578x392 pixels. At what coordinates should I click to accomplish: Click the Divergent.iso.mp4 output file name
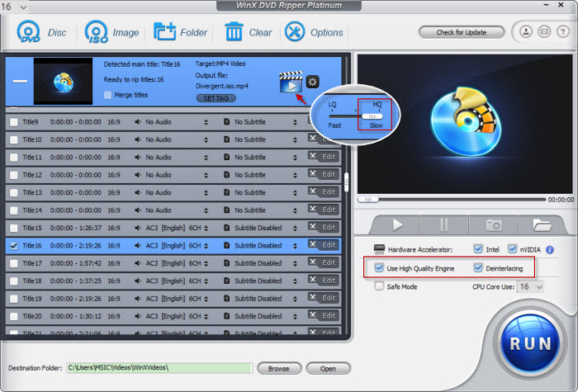pos(222,86)
